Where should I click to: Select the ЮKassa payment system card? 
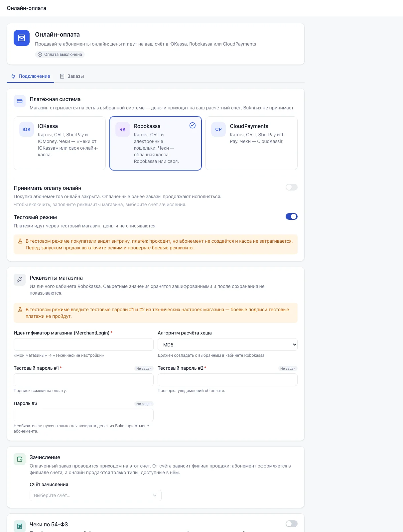coord(60,143)
